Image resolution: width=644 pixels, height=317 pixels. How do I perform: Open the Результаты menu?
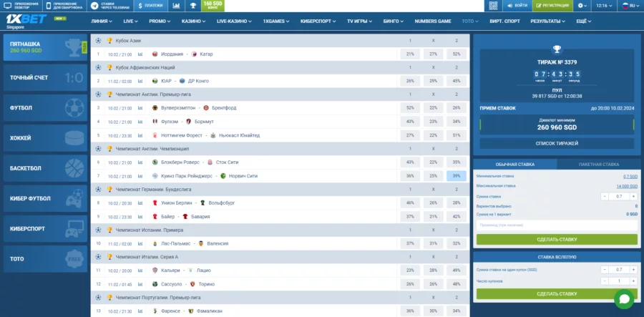click(548, 21)
